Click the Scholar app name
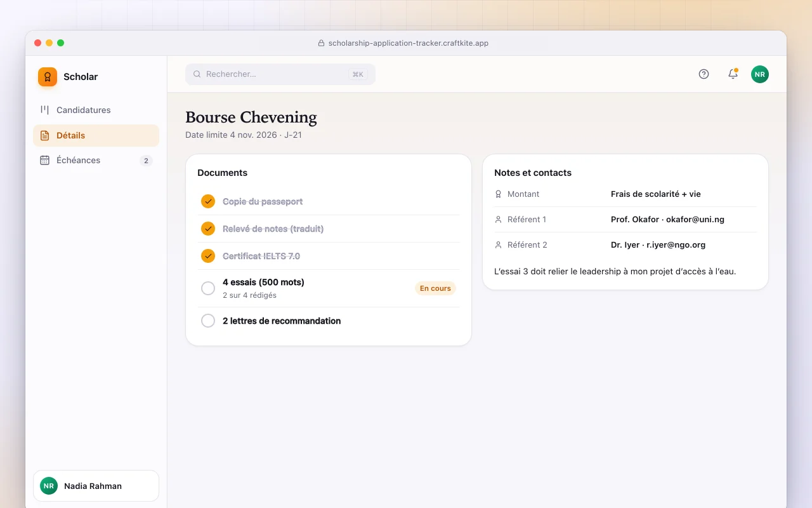The width and height of the screenshot is (812, 508). point(81,77)
